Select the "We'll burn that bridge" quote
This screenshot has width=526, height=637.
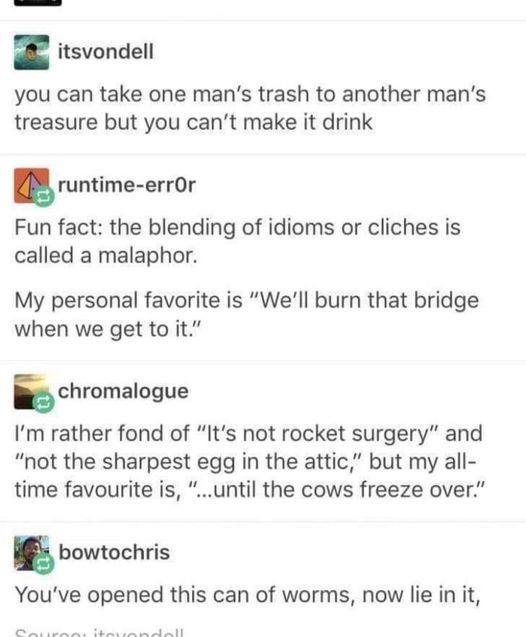[x=247, y=314]
